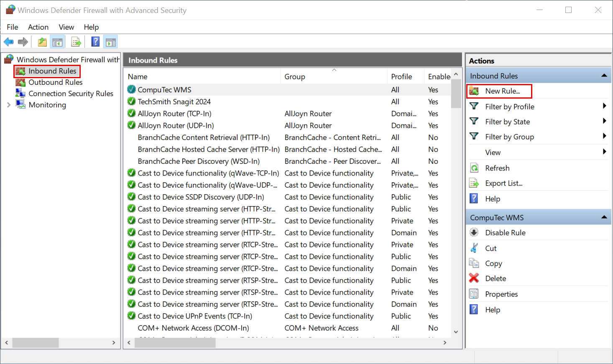Open the Filter by Profile submenu
Image resolution: width=613 pixels, height=364 pixels.
click(x=509, y=107)
